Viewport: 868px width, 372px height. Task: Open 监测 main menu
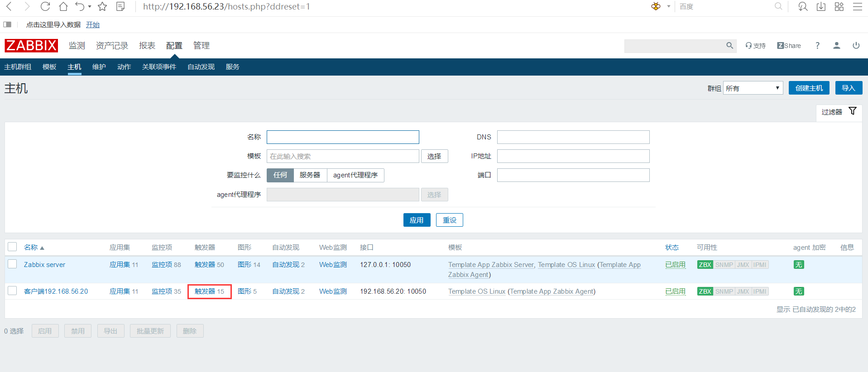point(77,46)
